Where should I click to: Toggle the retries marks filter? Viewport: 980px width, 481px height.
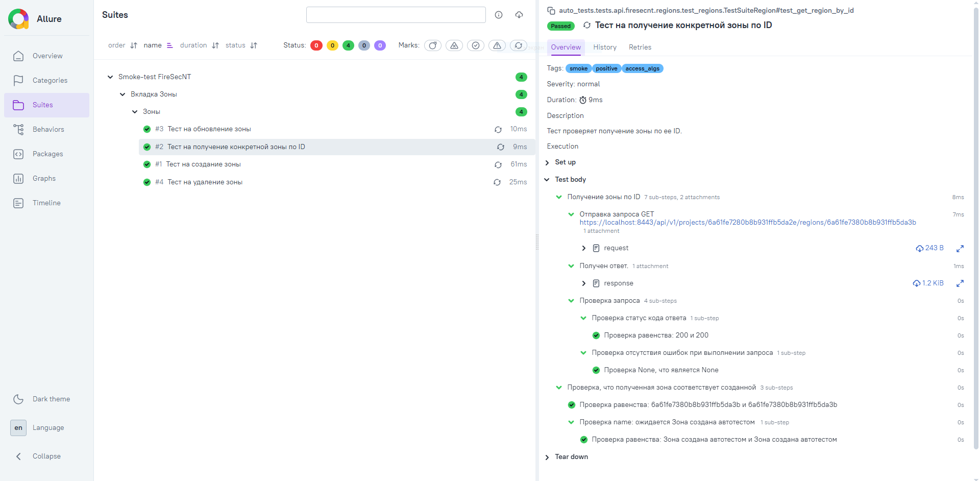coord(519,45)
